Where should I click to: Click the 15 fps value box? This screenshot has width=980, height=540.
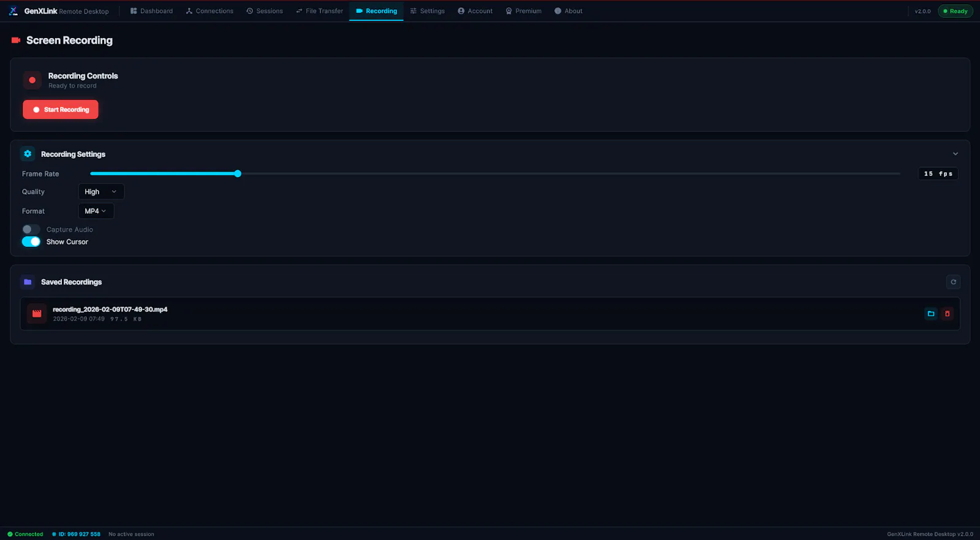pyautogui.click(x=938, y=173)
